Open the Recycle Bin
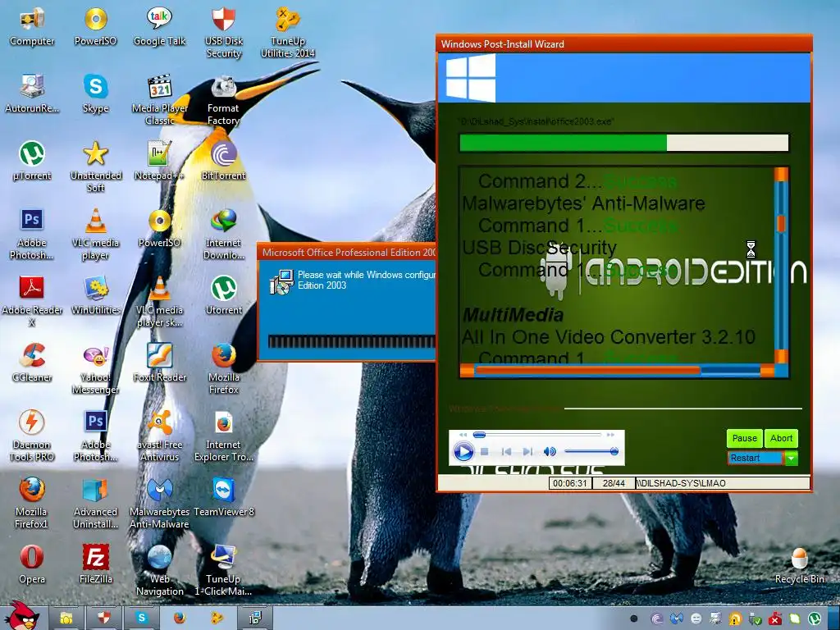Screen dimensions: 840x630 click(x=799, y=566)
